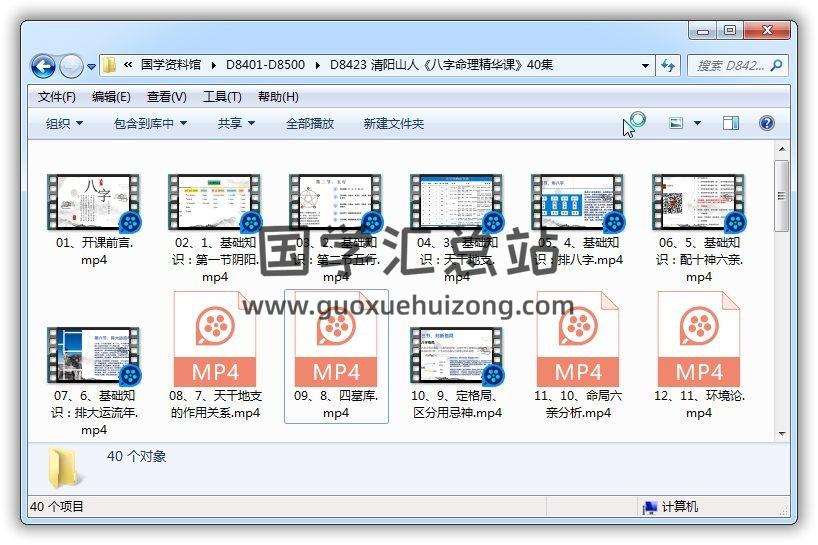Click the 全部播放 button
The image size is (818, 545).
310,123
